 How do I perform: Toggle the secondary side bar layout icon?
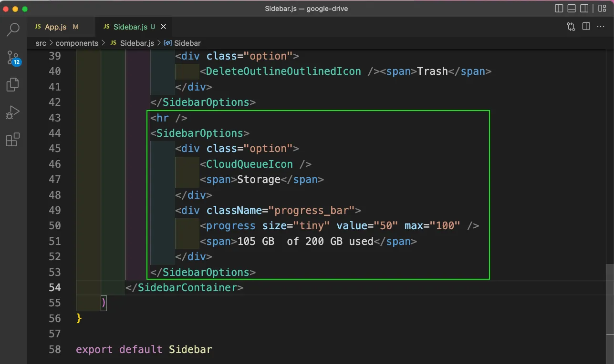click(x=584, y=9)
